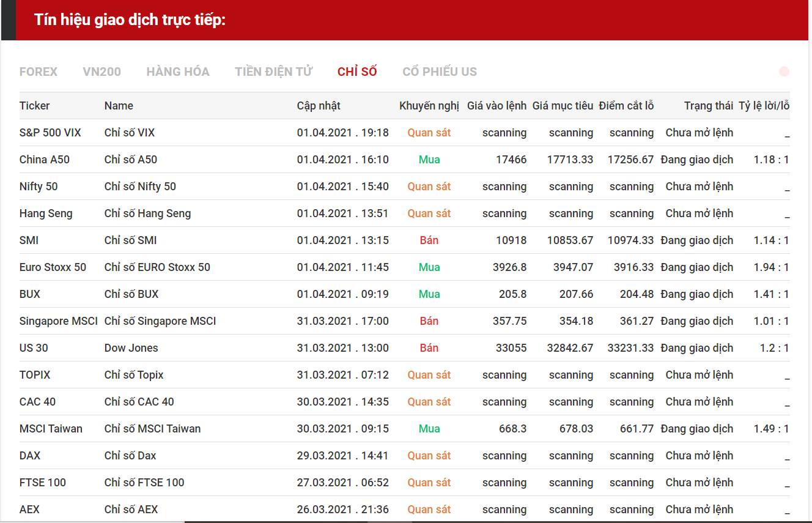This screenshot has width=812, height=523.
Task: Click the Chỉ số Topix name
Action: pos(134,375)
